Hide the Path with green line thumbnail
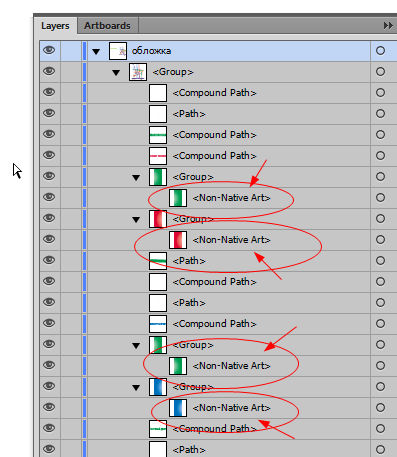Viewport: 397px width, 457px height. tap(49, 260)
